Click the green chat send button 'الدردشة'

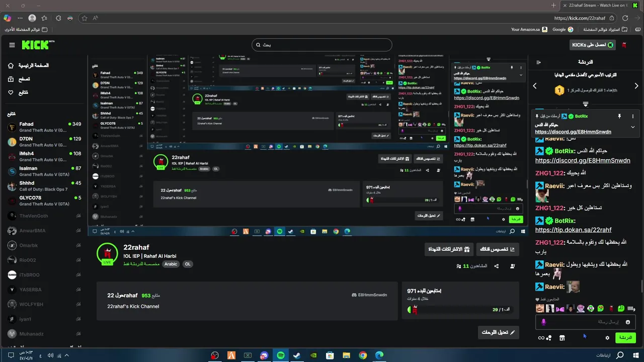625,338
